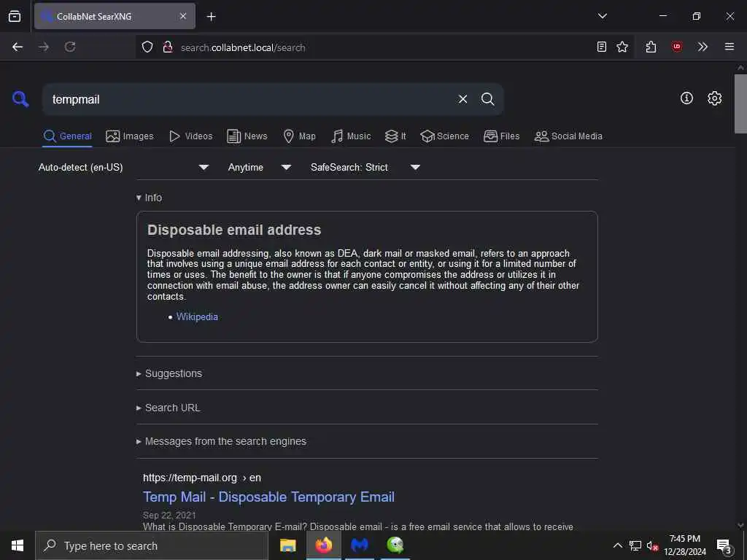Open the site security lock icon
The image size is (747, 560).
click(167, 47)
